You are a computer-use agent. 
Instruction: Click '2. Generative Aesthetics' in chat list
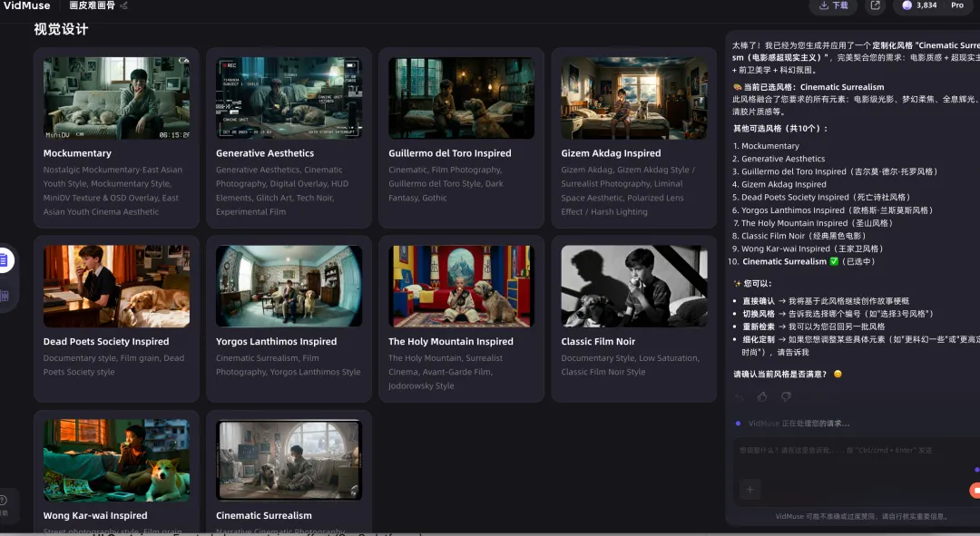point(779,159)
